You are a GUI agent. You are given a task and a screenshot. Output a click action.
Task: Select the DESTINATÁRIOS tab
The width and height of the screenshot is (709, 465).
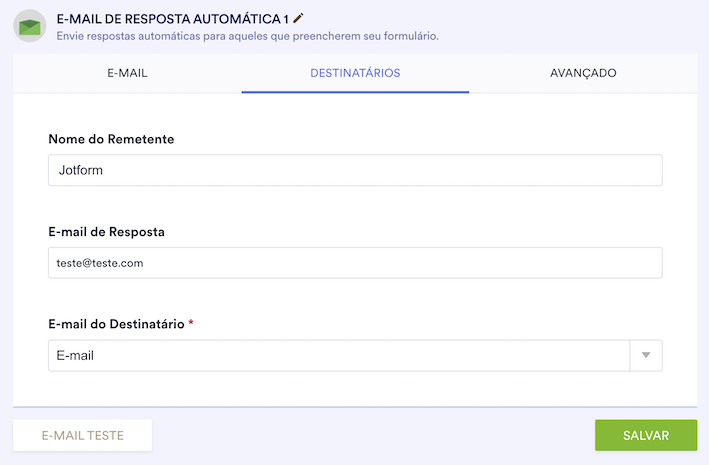tap(355, 73)
